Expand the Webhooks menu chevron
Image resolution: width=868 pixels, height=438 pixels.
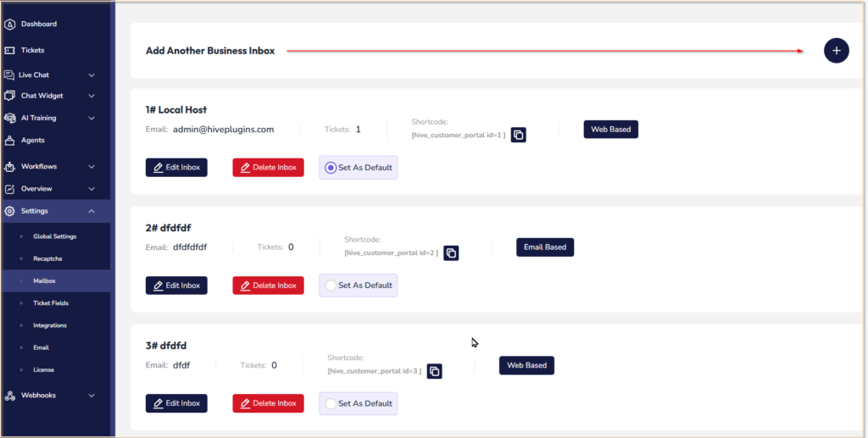point(92,396)
